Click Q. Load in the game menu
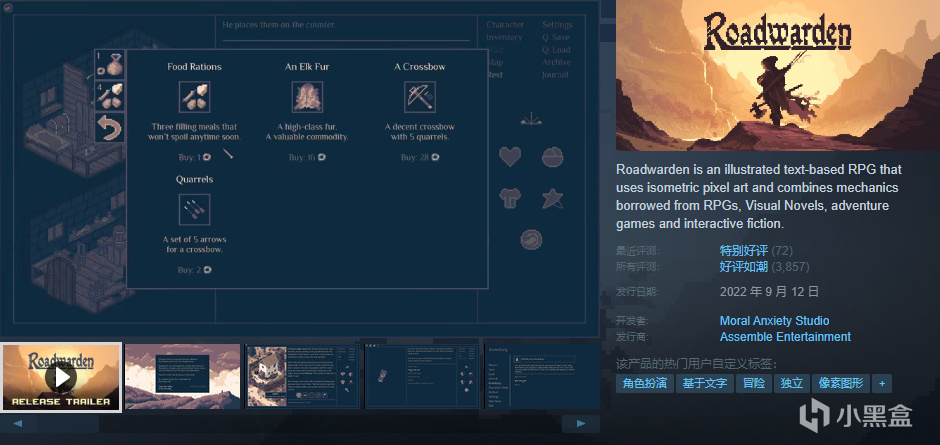Viewport: 940px width, 445px height. [556, 50]
